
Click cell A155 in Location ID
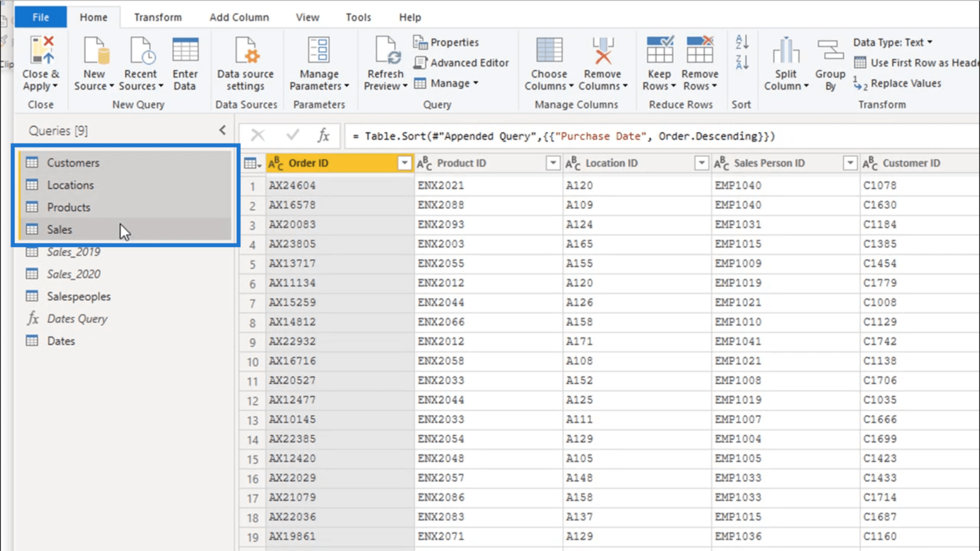(637, 264)
